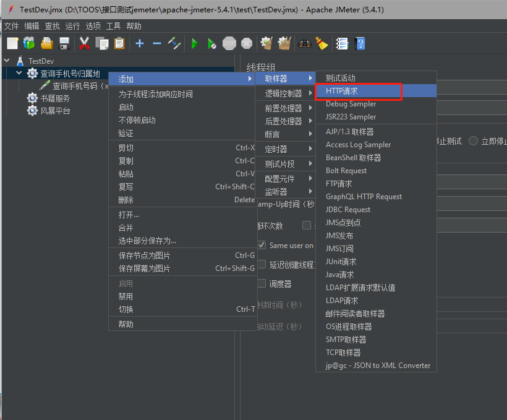Click 选中部分保存为... menu item

[182, 241]
